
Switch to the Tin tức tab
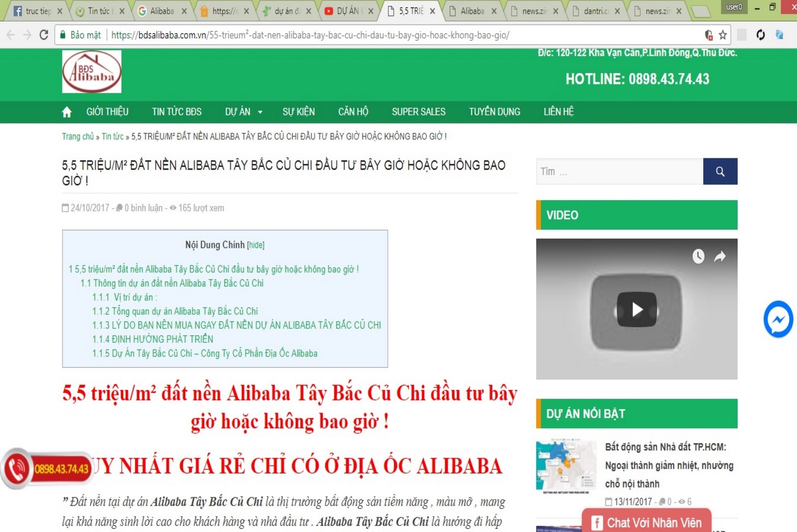pyautogui.click(x=99, y=11)
